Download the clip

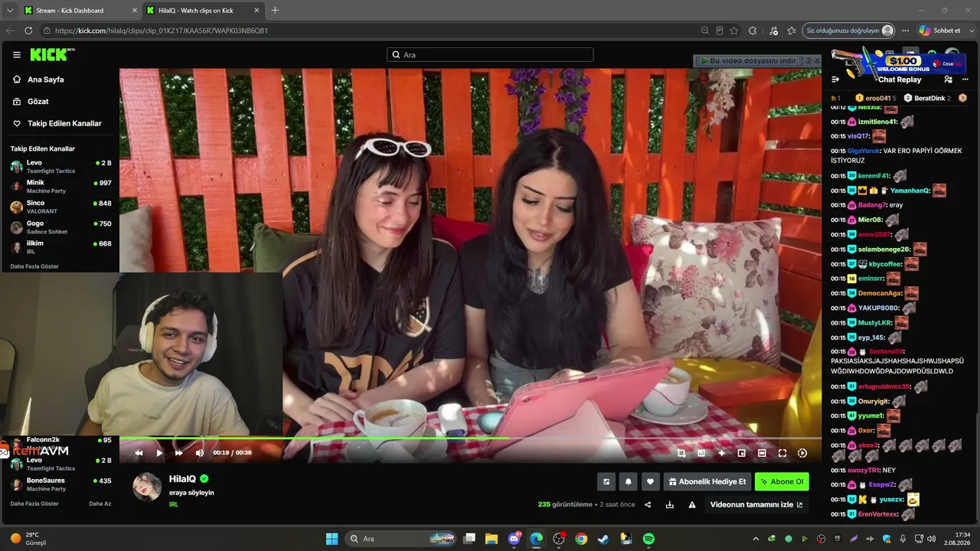[x=670, y=505]
